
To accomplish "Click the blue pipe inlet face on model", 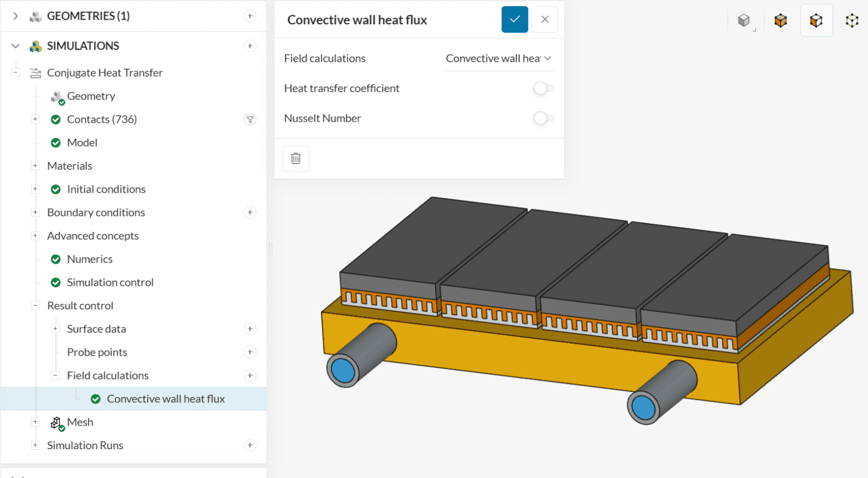I will [x=343, y=371].
